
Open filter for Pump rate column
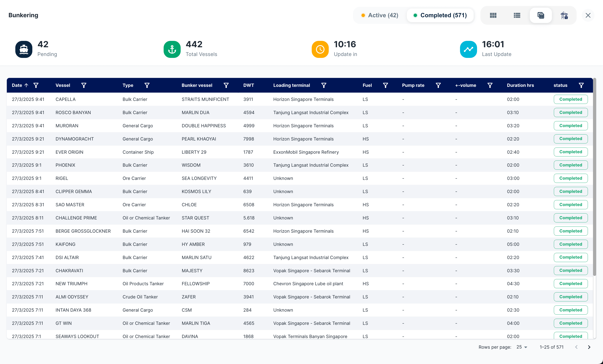[x=438, y=85]
